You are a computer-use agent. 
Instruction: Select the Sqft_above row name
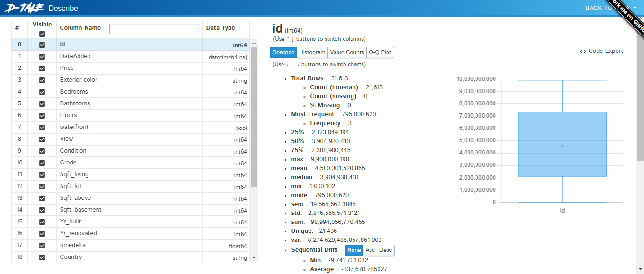pos(75,198)
